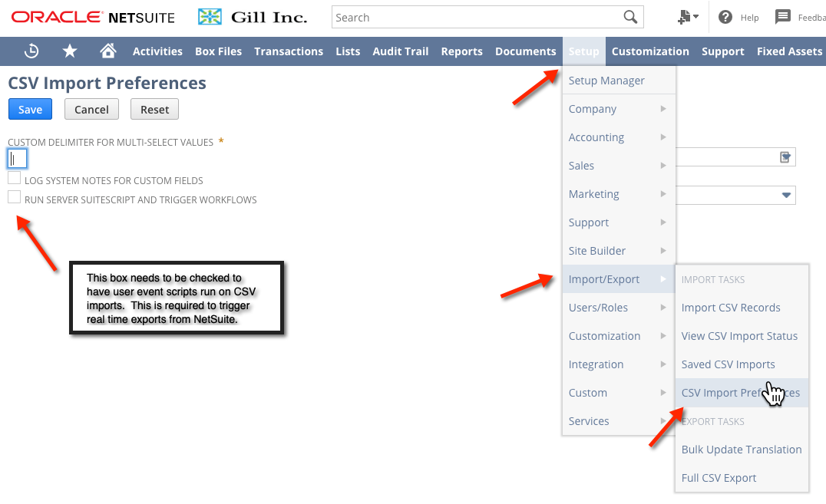The height and width of the screenshot is (504, 826).
Task: Go to the Home icon
Action: (108, 51)
